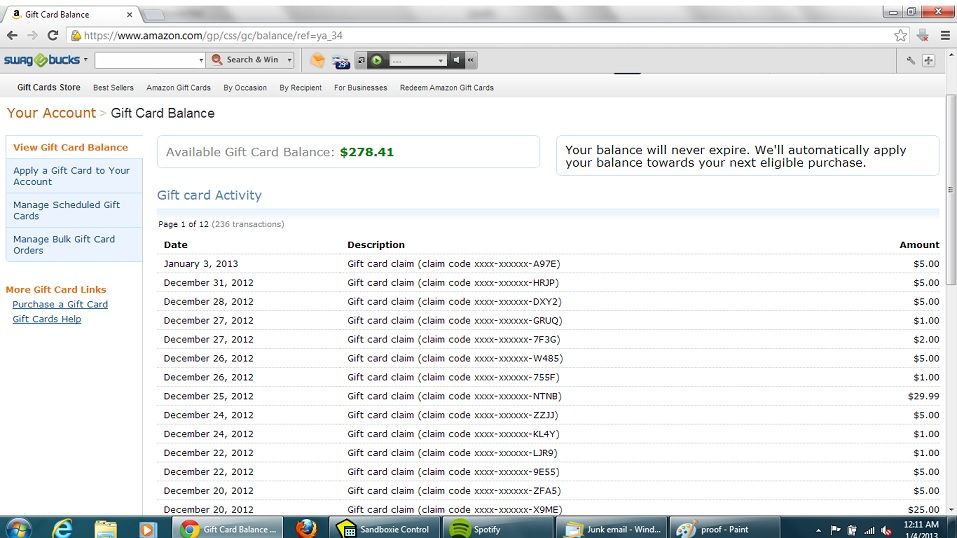Image resolution: width=957 pixels, height=538 pixels.
Task: Click the browser vertical scrollbar thumb
Action: tap(951, 189)
